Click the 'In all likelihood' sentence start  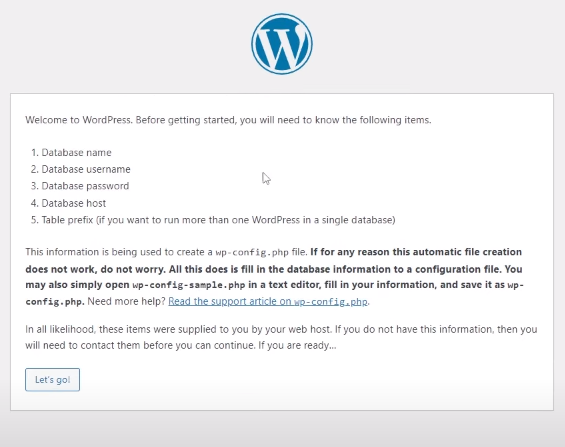(60, 329)
